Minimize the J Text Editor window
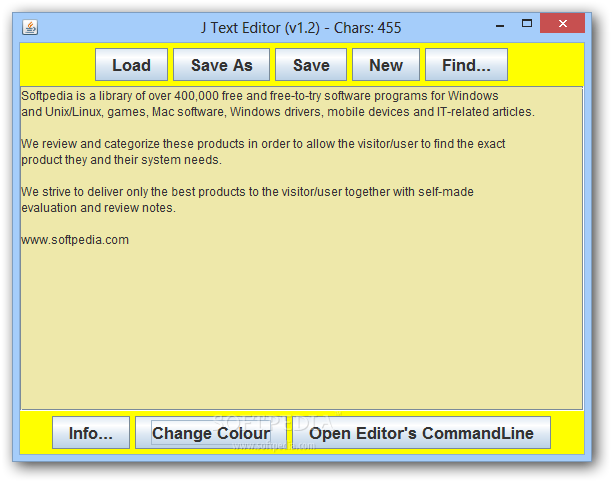Screen dimensions: 612x482 (500, 25)
